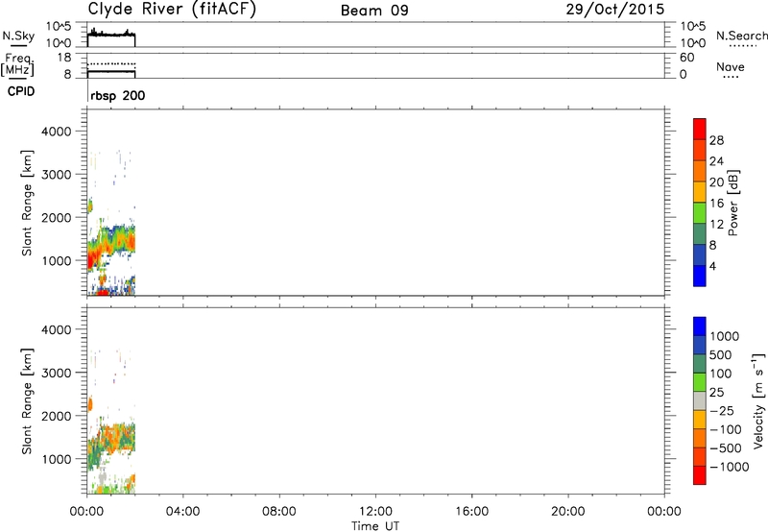Click the "12:00" time tick label
This screenshot has height=532, width=768.
pyautogui.click(x=375, y=512)
